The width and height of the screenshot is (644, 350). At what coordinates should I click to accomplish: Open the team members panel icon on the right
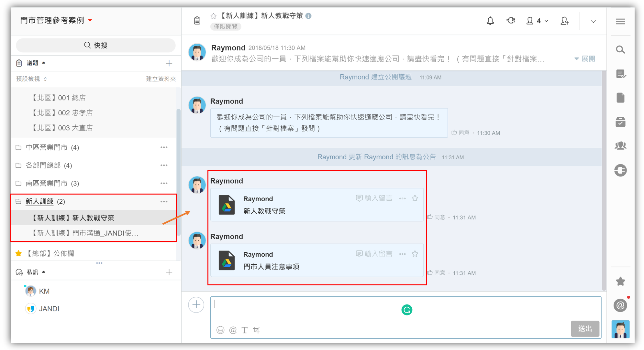tap(620, 145)
